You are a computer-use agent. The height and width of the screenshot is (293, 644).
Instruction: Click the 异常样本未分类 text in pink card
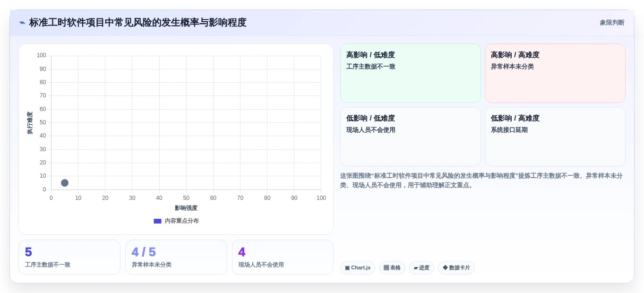pos(512,67)
